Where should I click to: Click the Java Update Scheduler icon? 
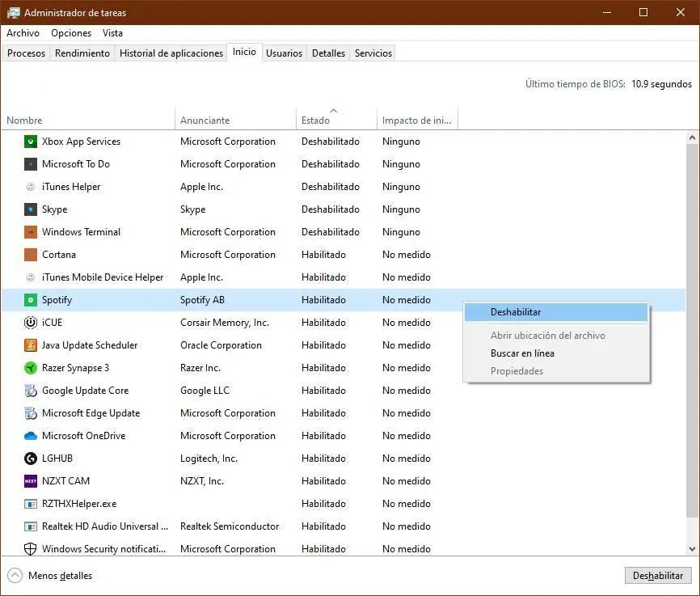31,345
